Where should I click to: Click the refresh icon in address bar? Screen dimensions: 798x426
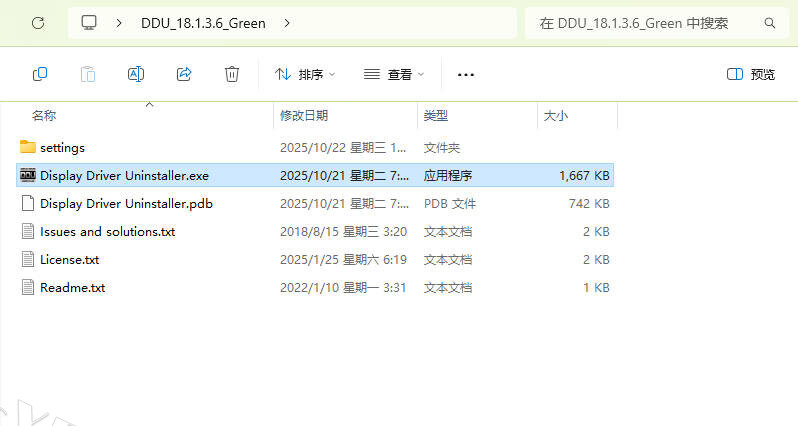pyautogui.click(x=38, y=22)
